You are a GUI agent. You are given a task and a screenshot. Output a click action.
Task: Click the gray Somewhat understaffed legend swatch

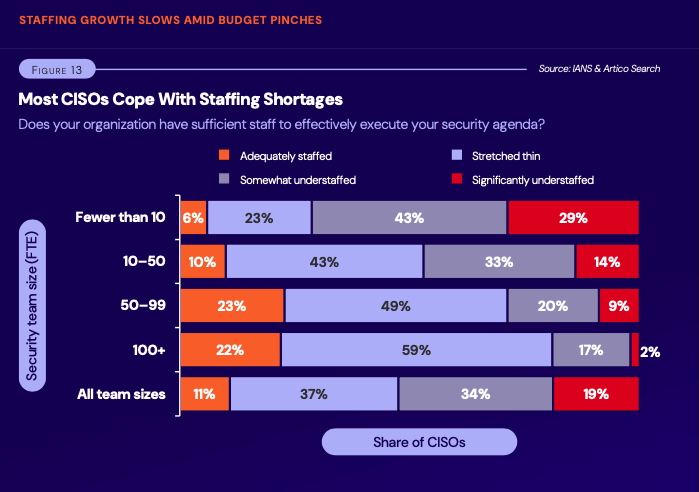(x=224, y=180)
